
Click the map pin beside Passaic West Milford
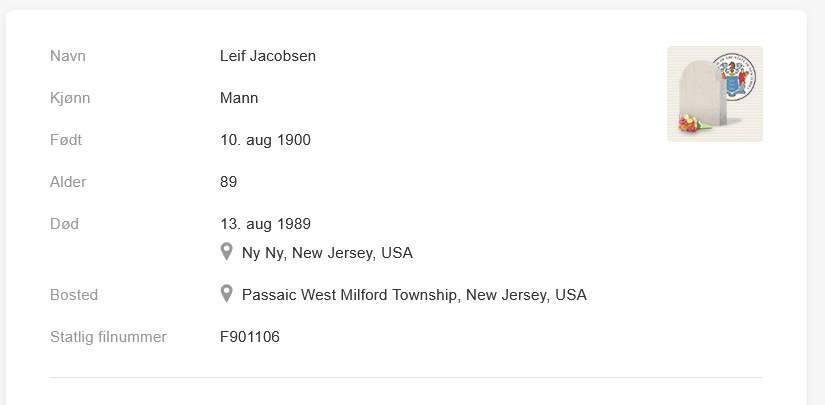click(227, 294)
